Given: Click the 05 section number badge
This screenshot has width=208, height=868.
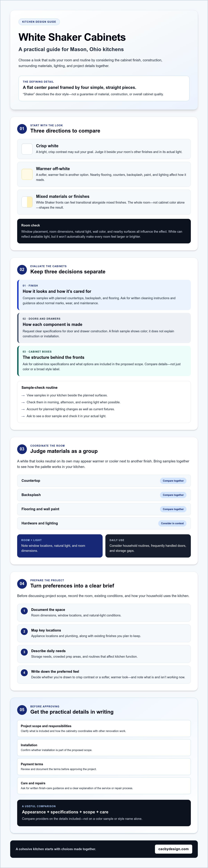Looking at the screenshot, I should click(22, 709).
